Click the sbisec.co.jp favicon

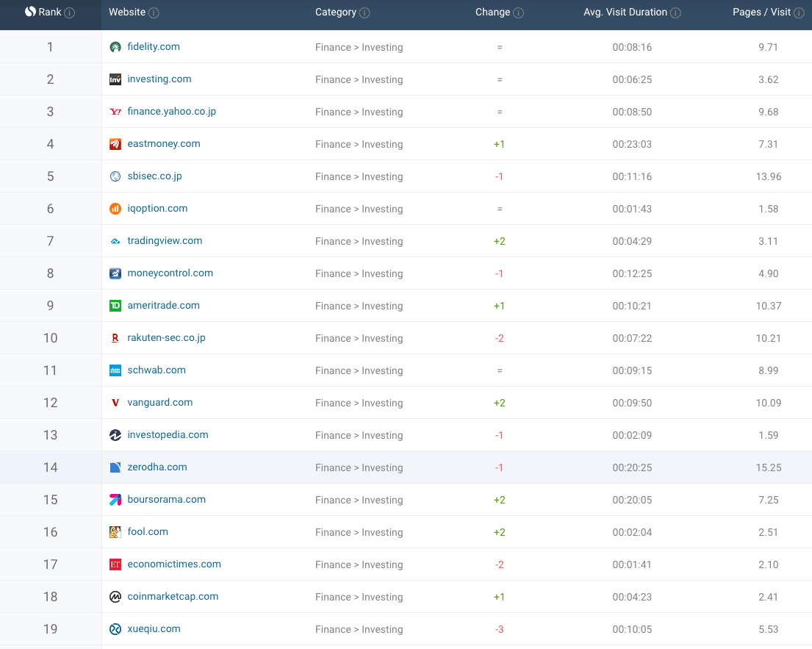tap(115, 176)
